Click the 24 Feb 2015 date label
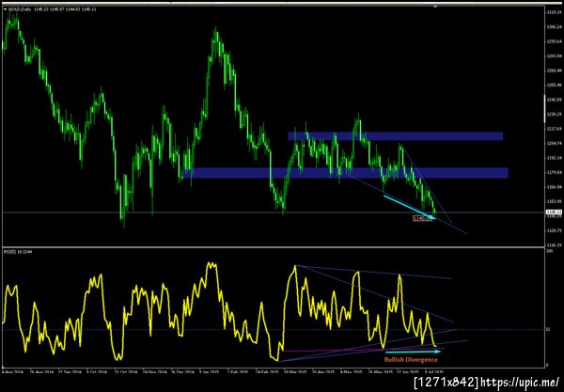 [267, 372]
